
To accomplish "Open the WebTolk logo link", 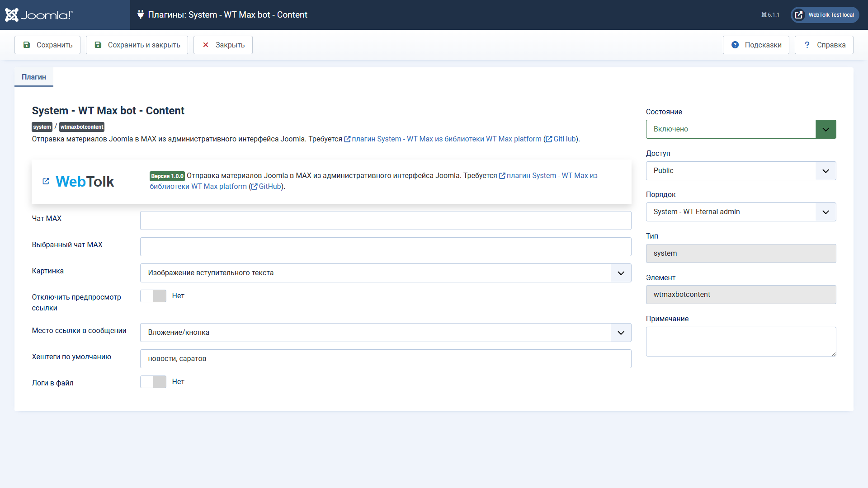I will [x=85, y=182].
